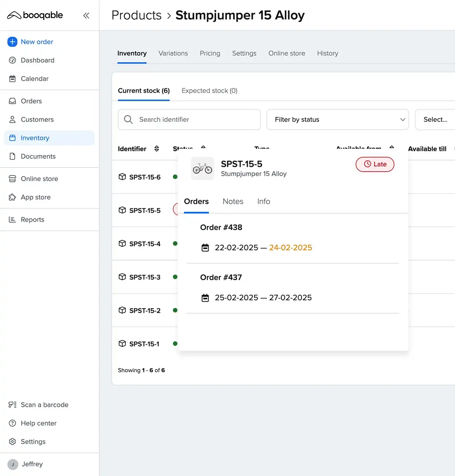Click the Products breadcrumb link
Viewport: 455px width, 476px height.
coord(136,15)
